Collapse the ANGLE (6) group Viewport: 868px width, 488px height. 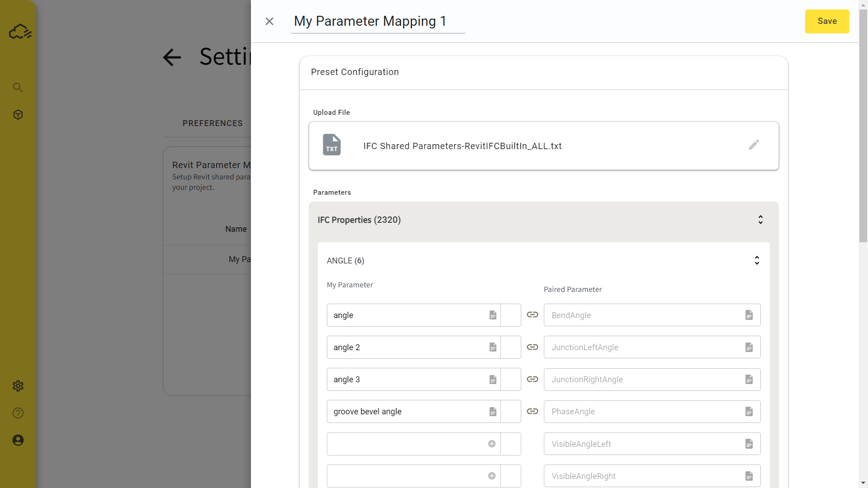757,260
